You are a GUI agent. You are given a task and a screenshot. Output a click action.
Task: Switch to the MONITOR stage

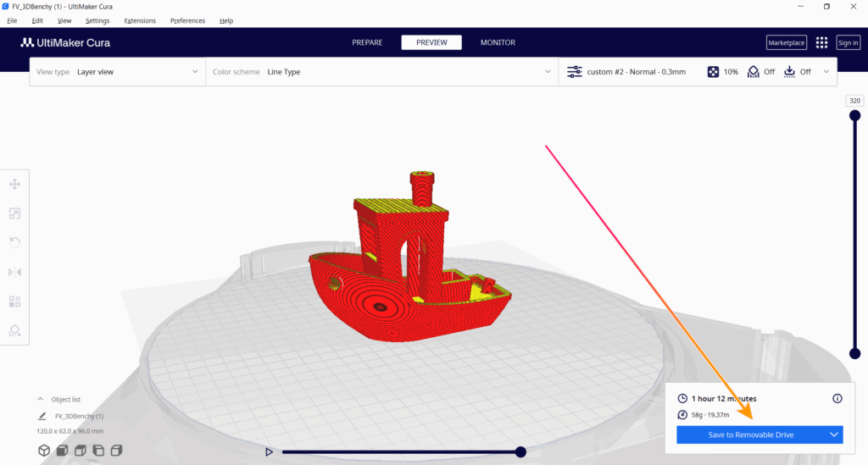pyautogui.click(x=498, y=42)
